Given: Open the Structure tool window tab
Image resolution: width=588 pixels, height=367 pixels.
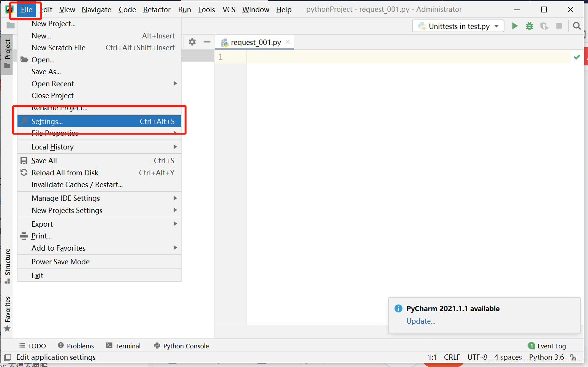Looking at the screenshot, I should pyautogui.click(x=7, y=266).
